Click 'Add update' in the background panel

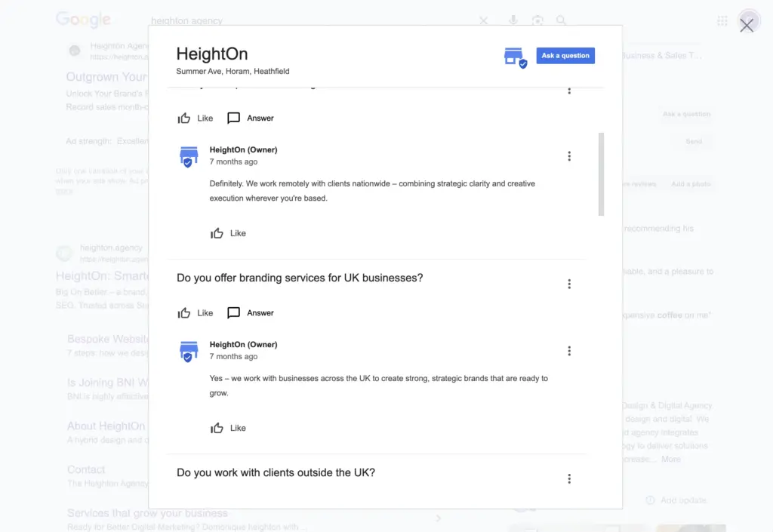coord(676,500)
